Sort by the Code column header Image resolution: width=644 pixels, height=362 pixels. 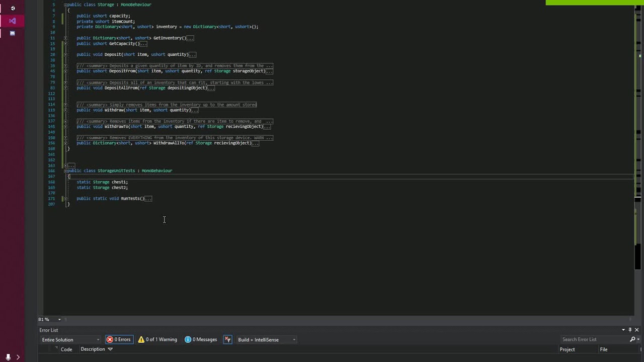(x=66, y=349)
